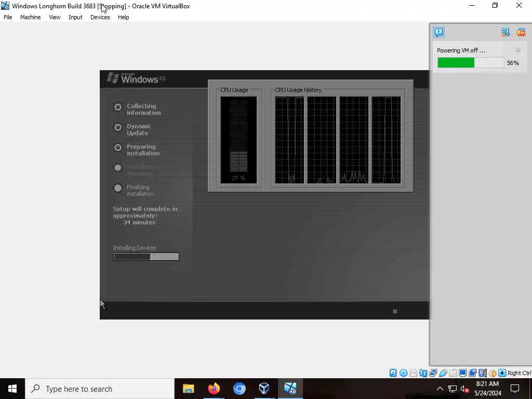Open the File menu
Image resolution: width=532 pixels, height=399 pixels.
[x=8, y=17]
